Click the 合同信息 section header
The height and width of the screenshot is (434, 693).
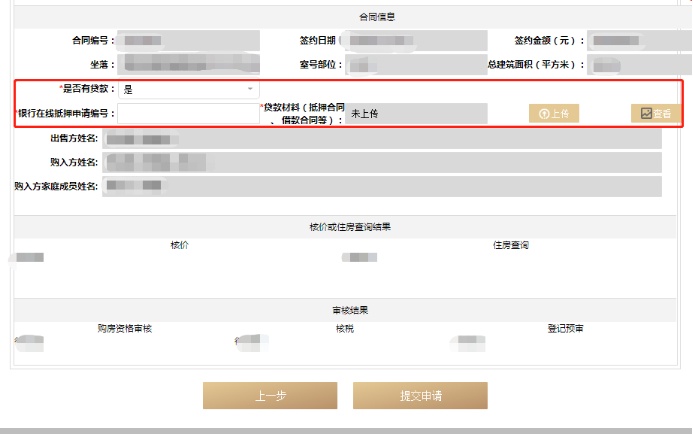[x=349, y=17]
